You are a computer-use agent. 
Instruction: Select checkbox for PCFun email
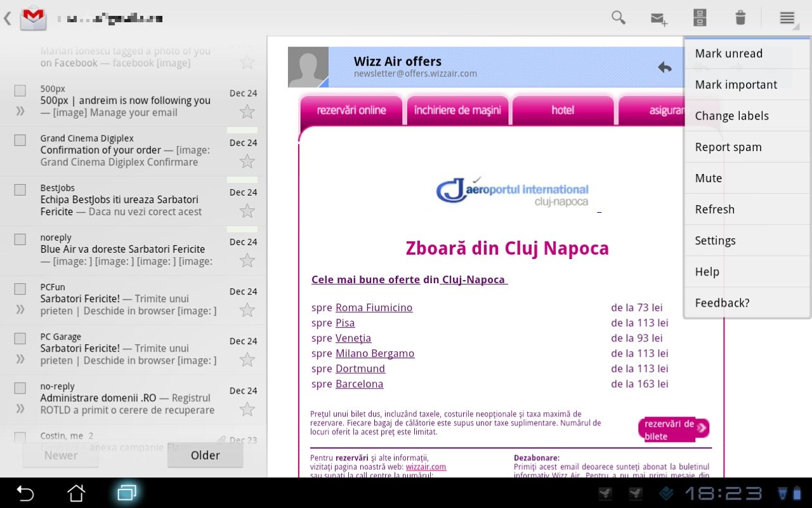(x=20, y=288)
